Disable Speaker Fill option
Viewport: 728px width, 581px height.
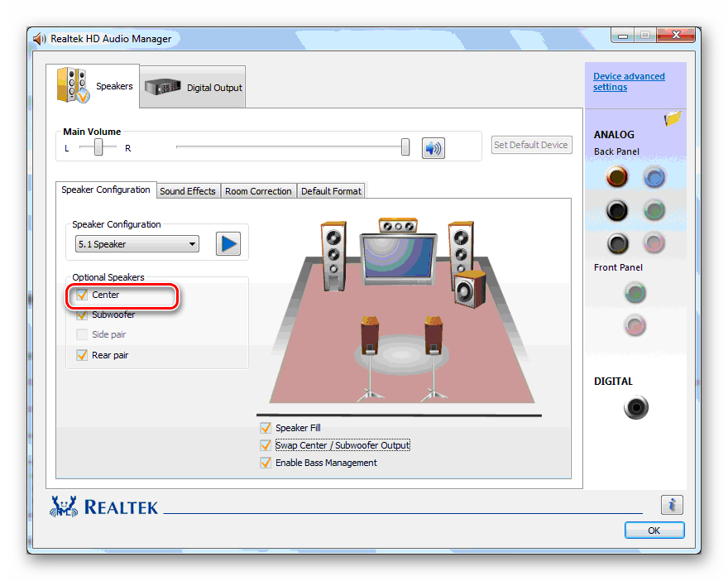pos(266,428)
